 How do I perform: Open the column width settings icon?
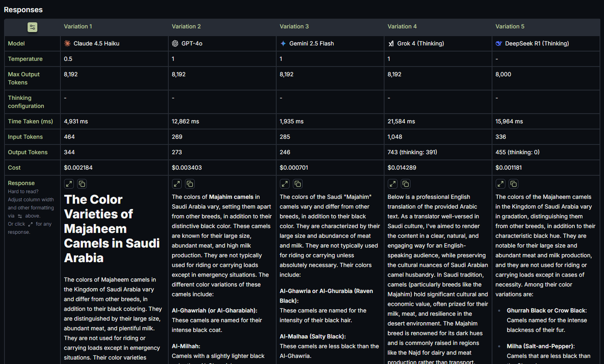[32, 27]
